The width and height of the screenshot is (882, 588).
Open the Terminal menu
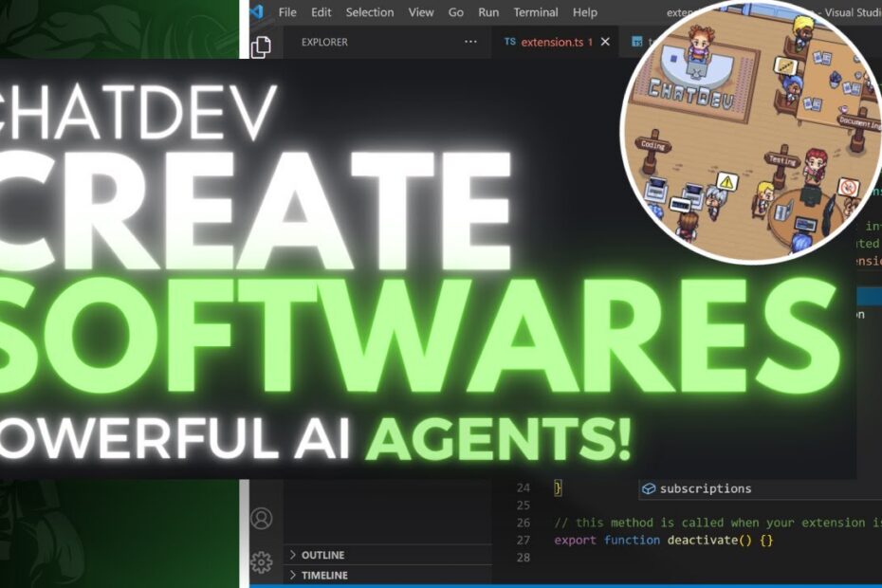[536, 12]
